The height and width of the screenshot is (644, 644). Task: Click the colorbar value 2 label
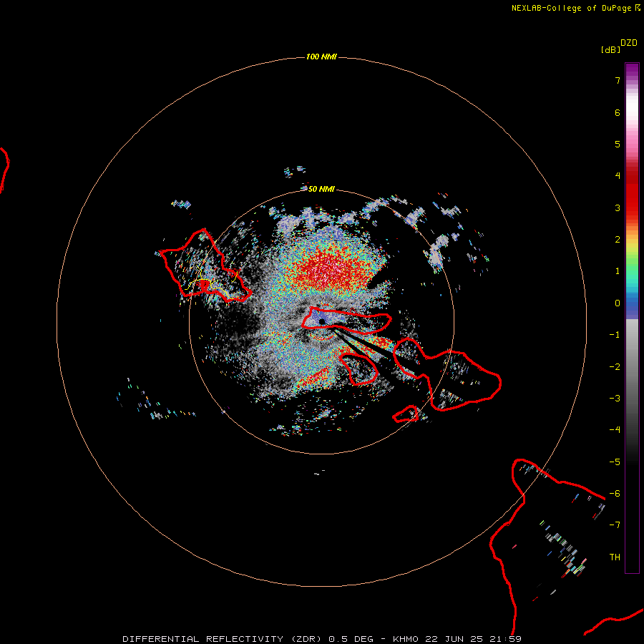click(618, 240)
